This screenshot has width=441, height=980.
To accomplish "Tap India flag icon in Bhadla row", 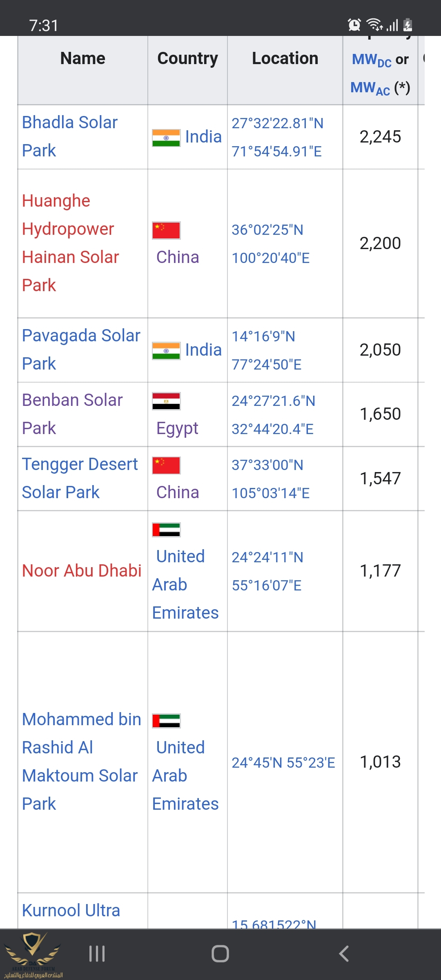I will (x=166, y=138).
